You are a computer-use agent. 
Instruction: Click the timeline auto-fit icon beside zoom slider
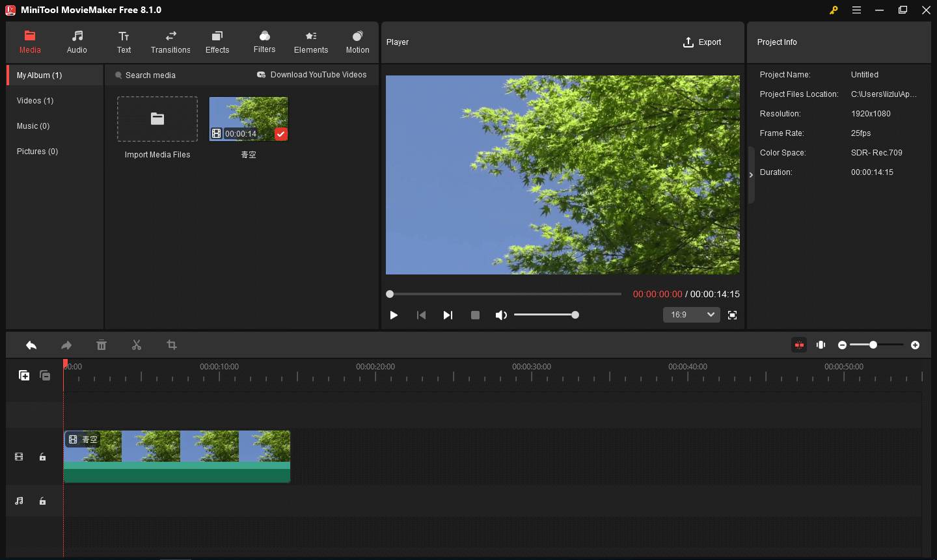point(821,345)
